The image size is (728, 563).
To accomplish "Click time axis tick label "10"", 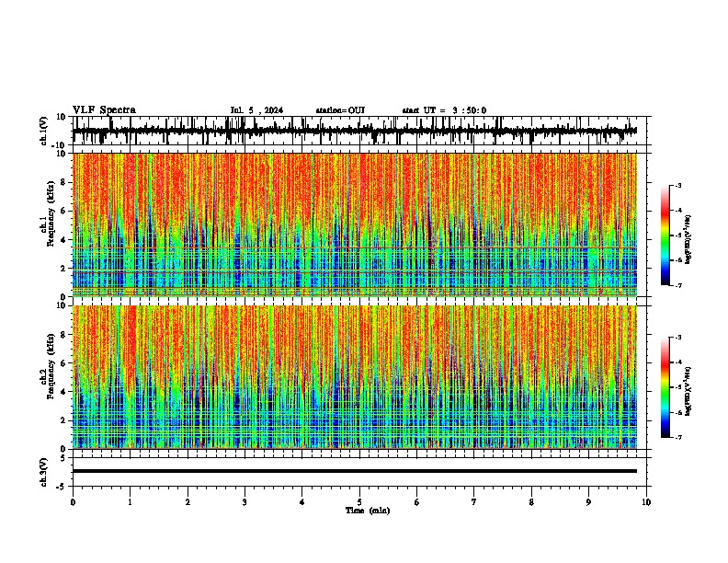I will [x=646, y=502].
